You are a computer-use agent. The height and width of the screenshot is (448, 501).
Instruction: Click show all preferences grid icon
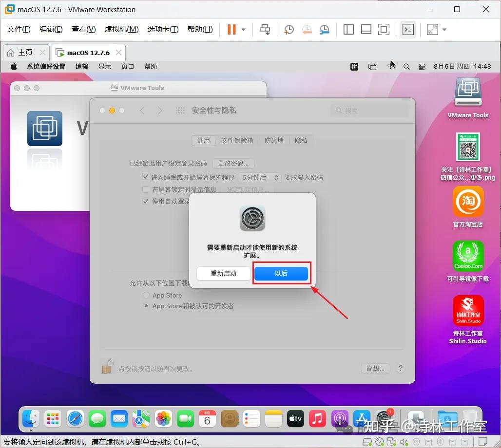(180, 111)
